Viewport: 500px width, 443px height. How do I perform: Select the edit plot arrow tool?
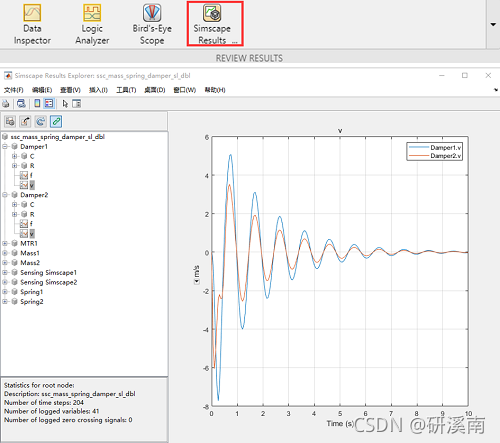pos(65,104)
